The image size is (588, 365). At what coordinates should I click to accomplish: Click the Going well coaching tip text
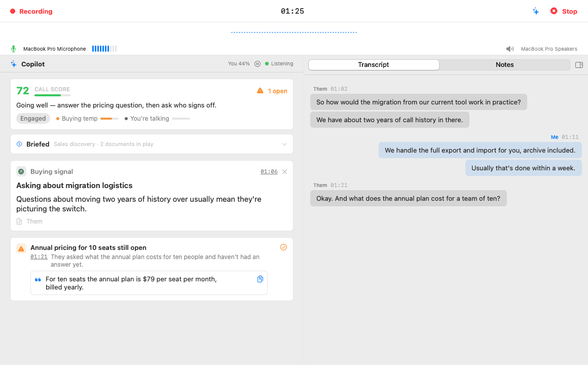[x=116, y=105]
